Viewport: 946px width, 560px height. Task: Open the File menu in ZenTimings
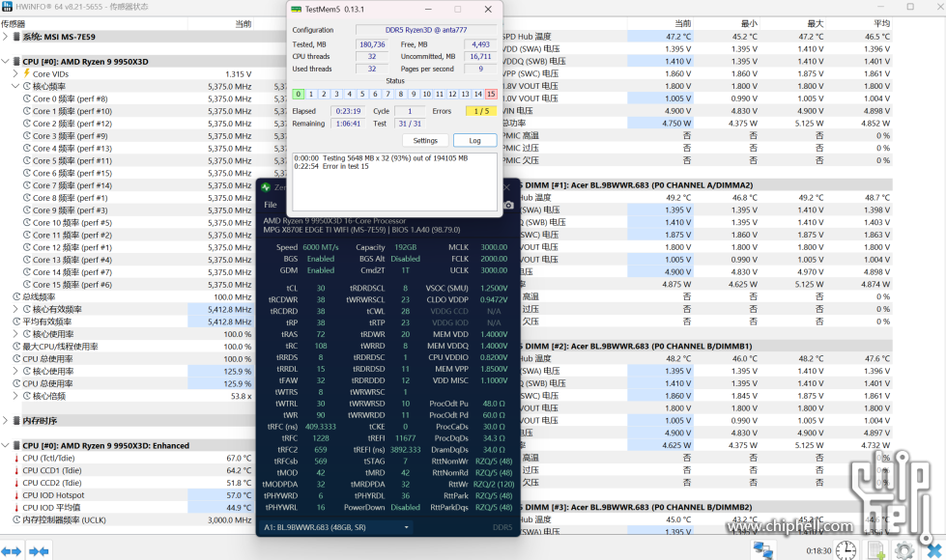tap(271, 205)
